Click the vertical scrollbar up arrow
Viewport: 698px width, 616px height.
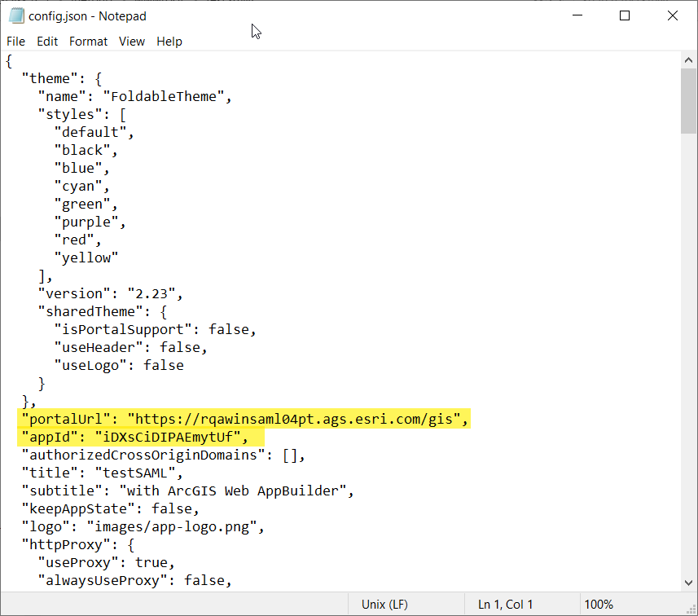[688, 60]
